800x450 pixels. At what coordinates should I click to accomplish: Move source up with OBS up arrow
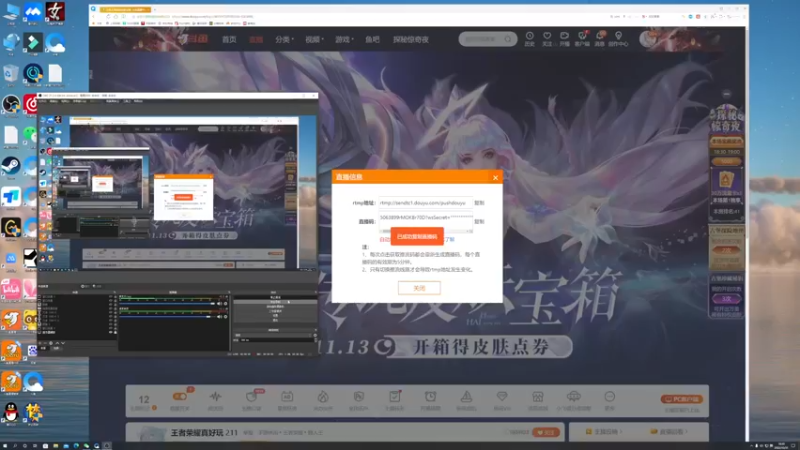tap(57, 343)
